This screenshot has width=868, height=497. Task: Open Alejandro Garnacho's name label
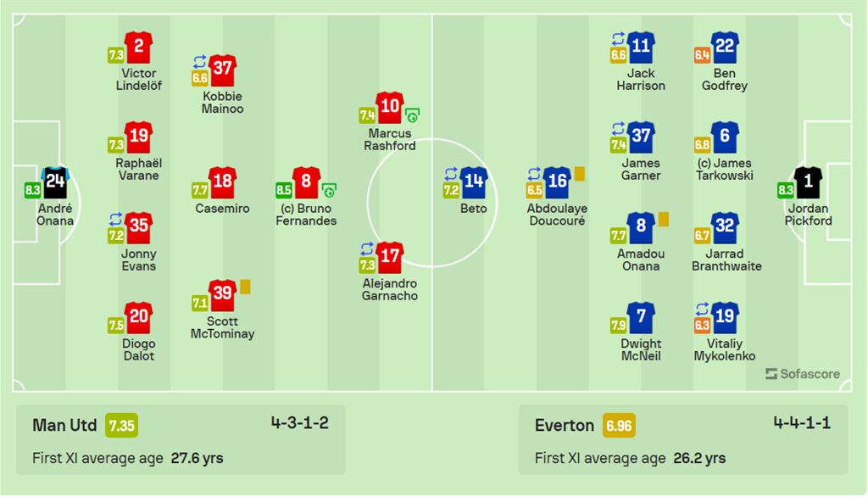point(388,290)
